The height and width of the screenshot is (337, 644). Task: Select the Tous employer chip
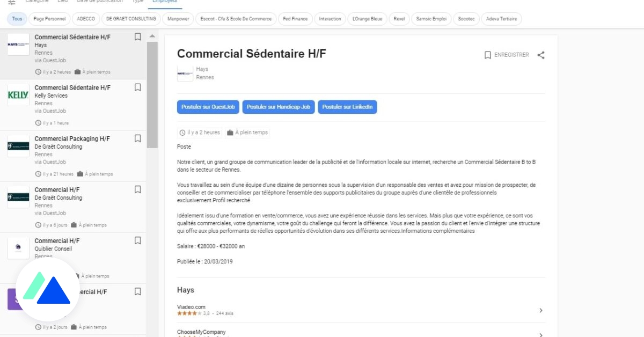17,19
